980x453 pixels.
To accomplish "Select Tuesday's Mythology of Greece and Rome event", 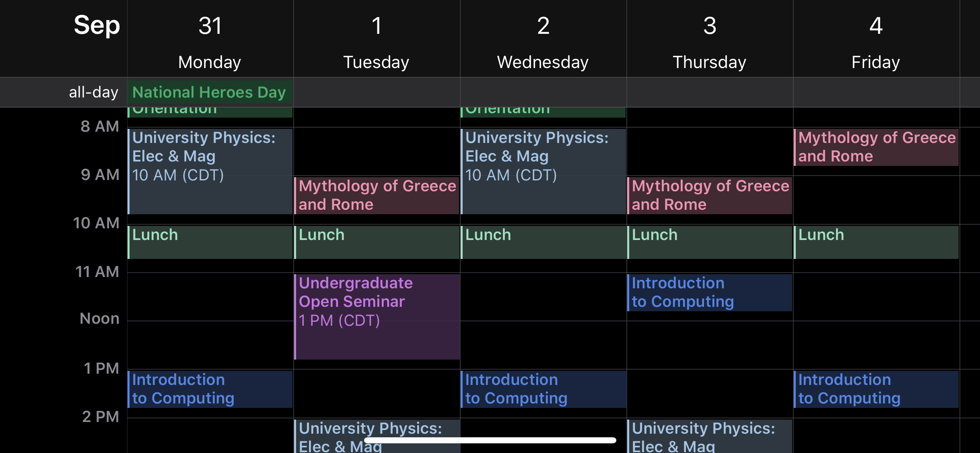I will pos(376,195).
